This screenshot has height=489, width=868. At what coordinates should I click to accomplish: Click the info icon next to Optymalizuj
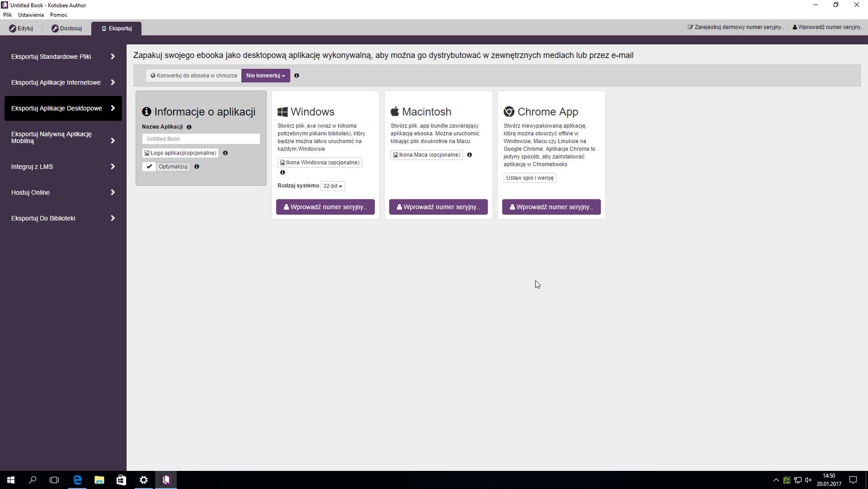pos(197,167)
